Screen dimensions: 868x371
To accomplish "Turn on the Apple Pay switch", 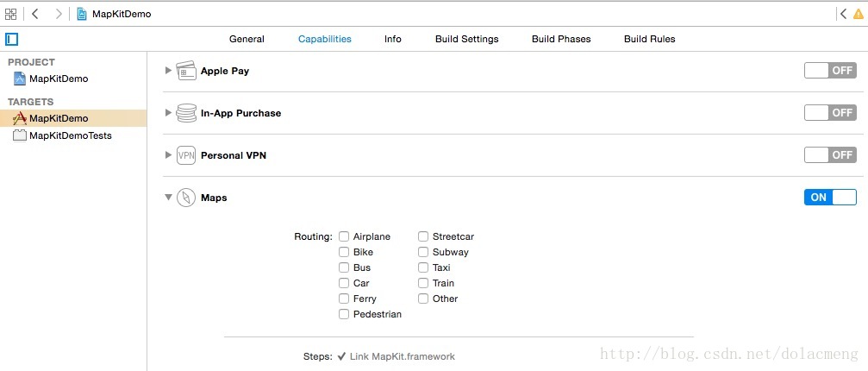I will click(x=830, y=71).
